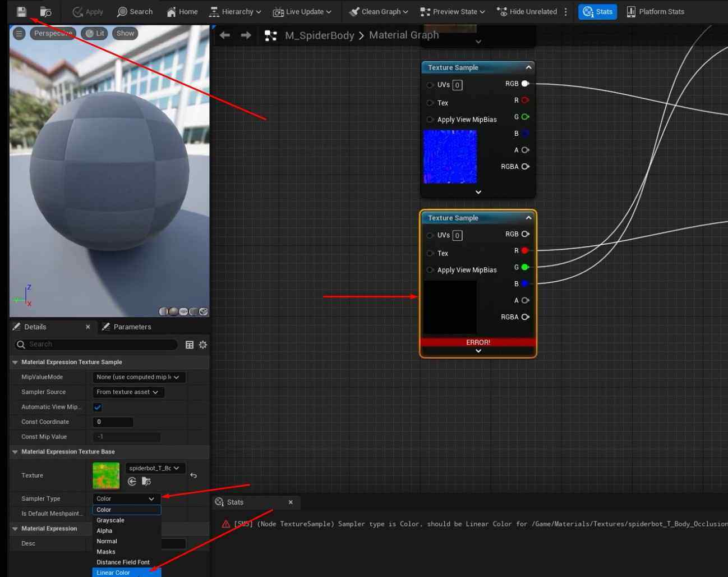The width and height of the screenshot is (728, 577).
Task: Open the Preview State dropdown
Action: point(453,12)
